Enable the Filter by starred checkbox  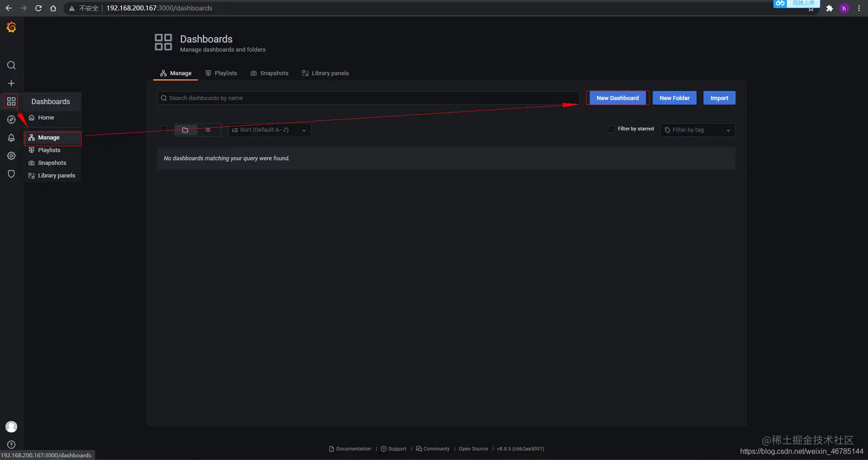(611, 129)
